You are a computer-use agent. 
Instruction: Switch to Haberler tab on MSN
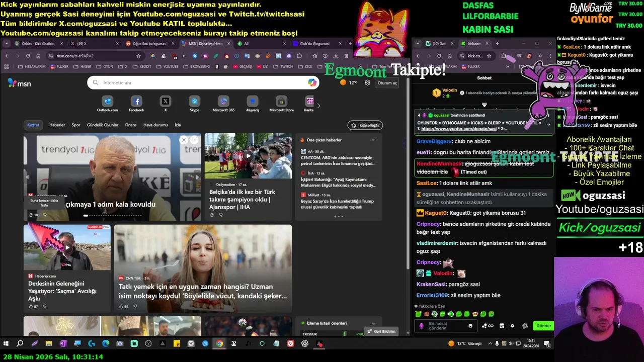click(57, 125)
